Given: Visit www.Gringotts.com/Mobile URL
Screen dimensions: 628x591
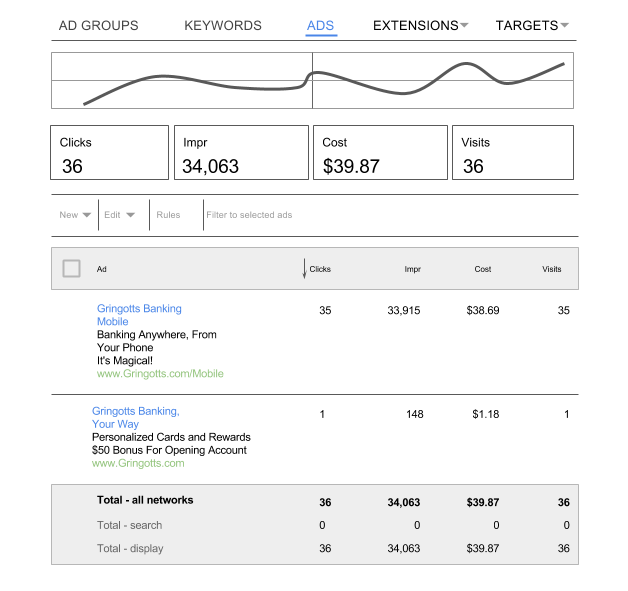Looking at the screenshot, I should tap(160, 374).
